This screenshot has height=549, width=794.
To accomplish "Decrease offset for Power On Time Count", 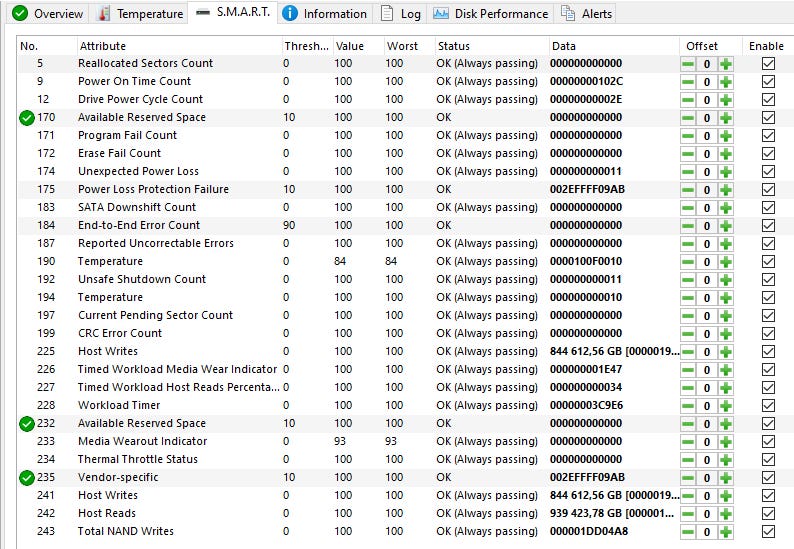I will pos(688,82).
